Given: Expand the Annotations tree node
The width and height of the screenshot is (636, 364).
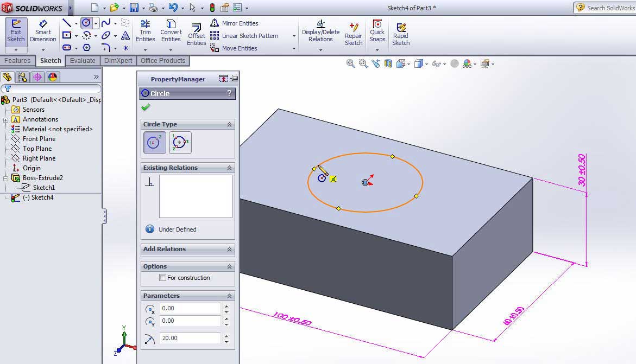Looking at the screenshot, I should point(5,119).
